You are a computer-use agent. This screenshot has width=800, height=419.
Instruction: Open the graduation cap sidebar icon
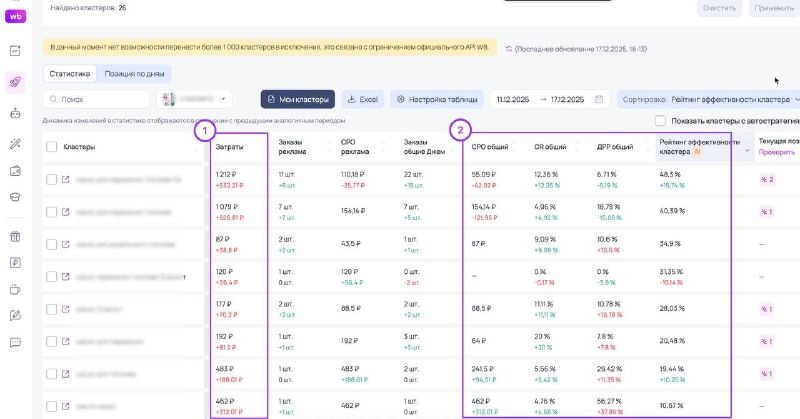[x=15, y=197]
